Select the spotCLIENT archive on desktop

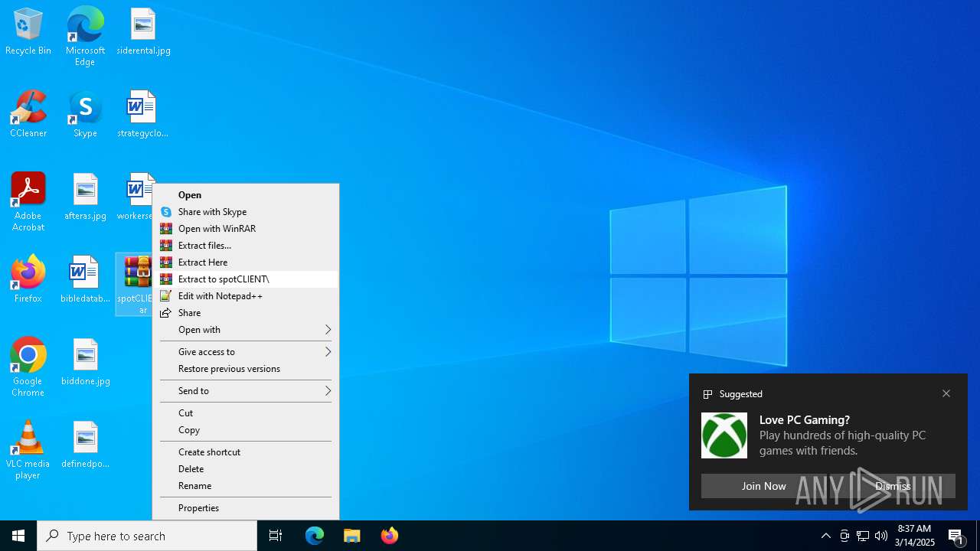click(135, 285)
